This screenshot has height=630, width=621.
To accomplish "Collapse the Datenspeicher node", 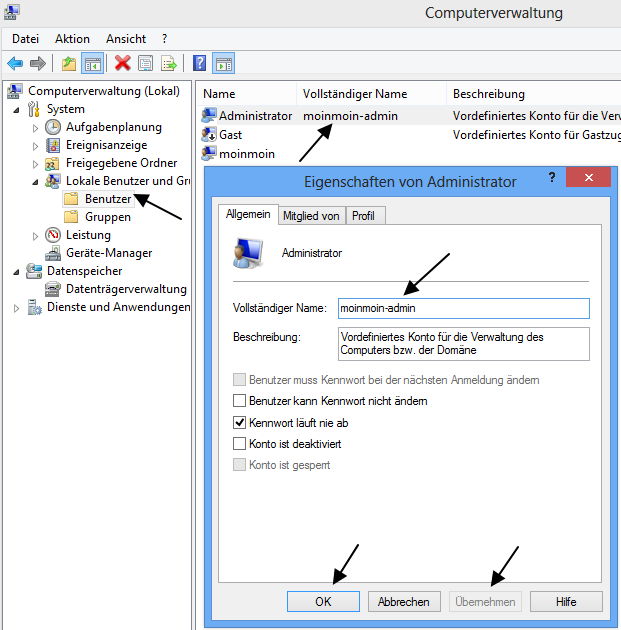I will pyautogui.click(x=16, y=272).
